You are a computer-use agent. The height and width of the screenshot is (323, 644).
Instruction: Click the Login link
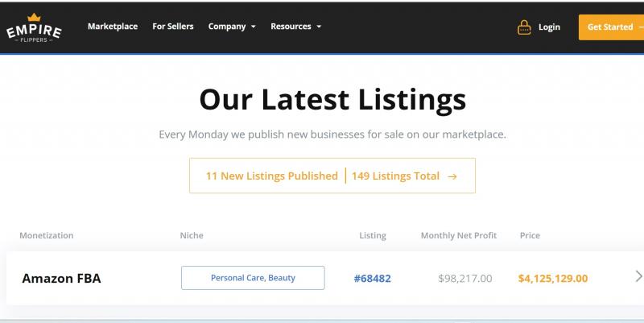point(549,27)
